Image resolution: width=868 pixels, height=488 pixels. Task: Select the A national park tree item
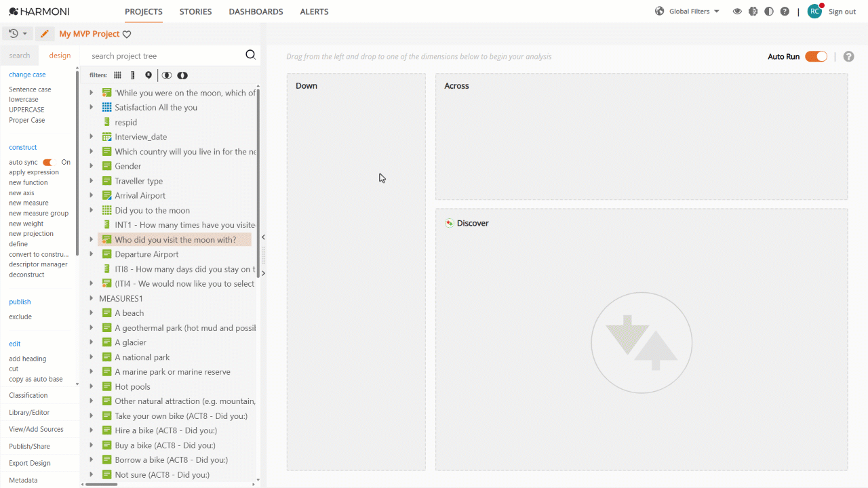tap(142, 357)
